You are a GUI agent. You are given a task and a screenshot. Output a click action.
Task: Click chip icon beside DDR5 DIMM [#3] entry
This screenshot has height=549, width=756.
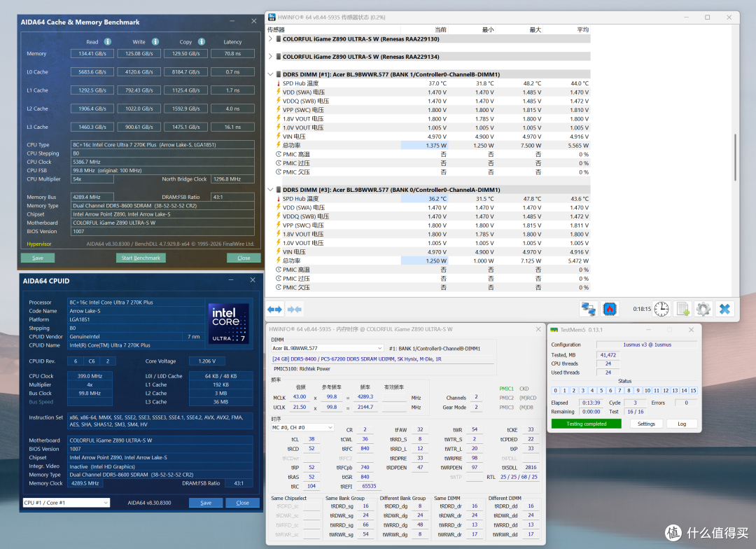279,190
